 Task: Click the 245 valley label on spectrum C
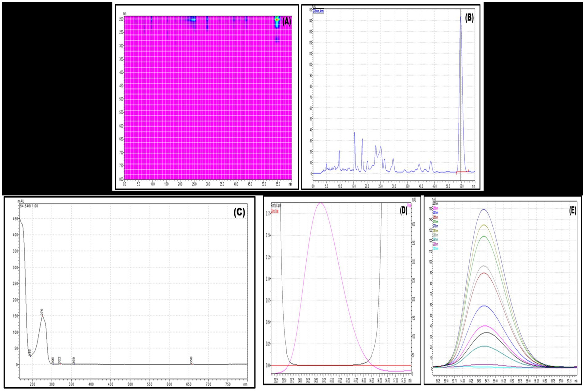pyautogui.click(x=30, y=352)
